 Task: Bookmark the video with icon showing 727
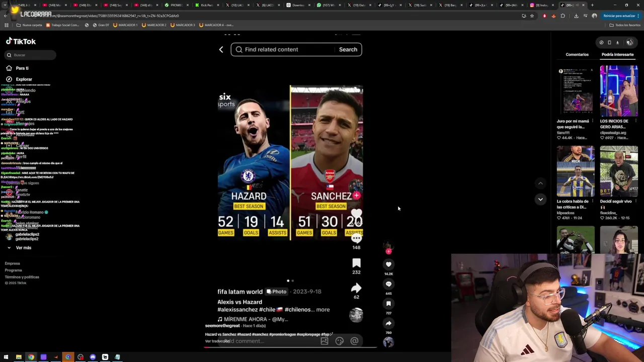point(388,303)
